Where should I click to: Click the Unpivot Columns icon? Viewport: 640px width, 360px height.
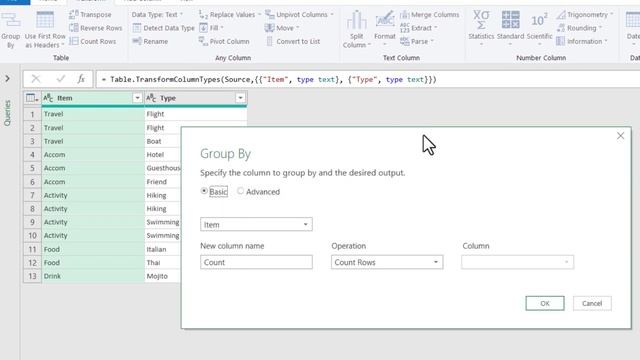coord(269,15)
